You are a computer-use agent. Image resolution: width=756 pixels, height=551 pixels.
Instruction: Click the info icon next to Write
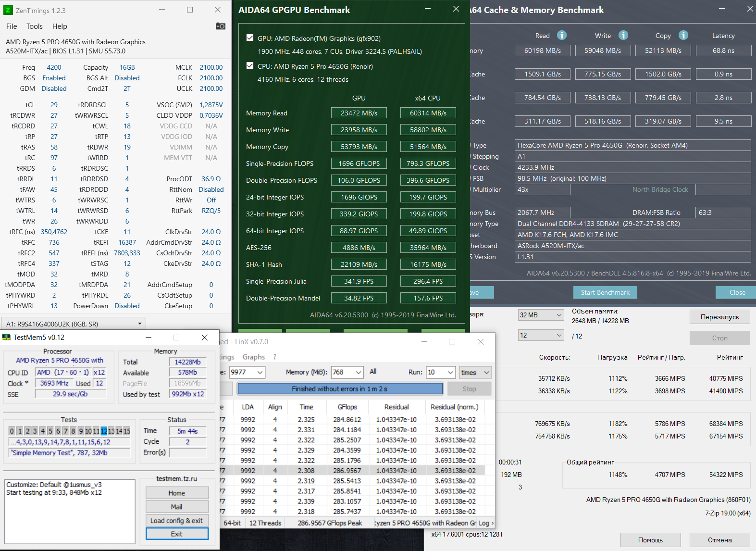(x=623, y=35)
